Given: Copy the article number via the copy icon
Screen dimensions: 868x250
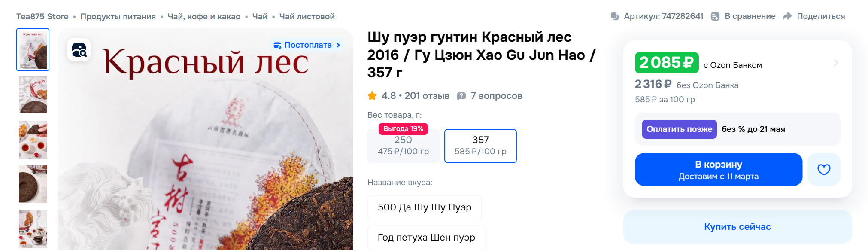Looking at the screenshot, I should click(615, 16).
